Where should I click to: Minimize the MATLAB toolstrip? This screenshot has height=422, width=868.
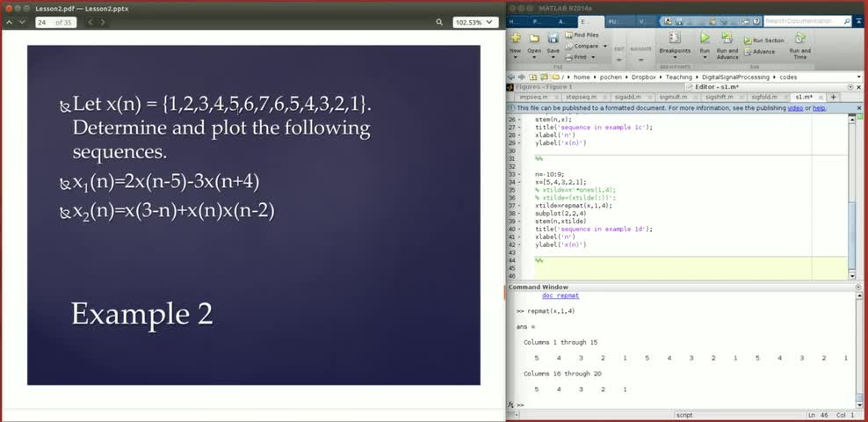pos(859,21)
